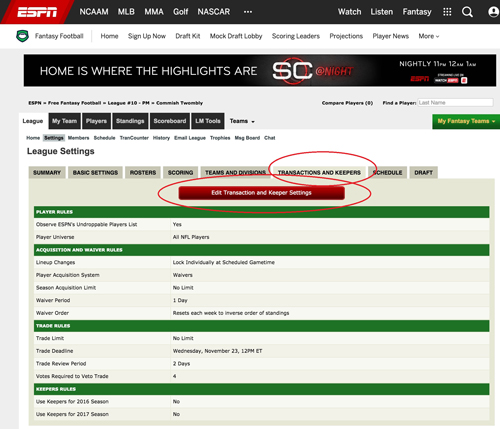Open Compare Players link
Screen dimensions: 500x429
[x=347, y=103]
